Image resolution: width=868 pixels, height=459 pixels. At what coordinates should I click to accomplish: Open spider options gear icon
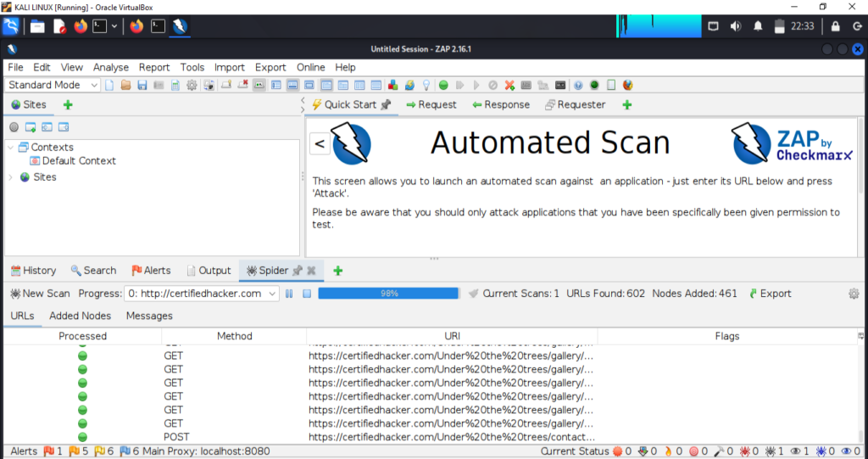tap(854, 294)
